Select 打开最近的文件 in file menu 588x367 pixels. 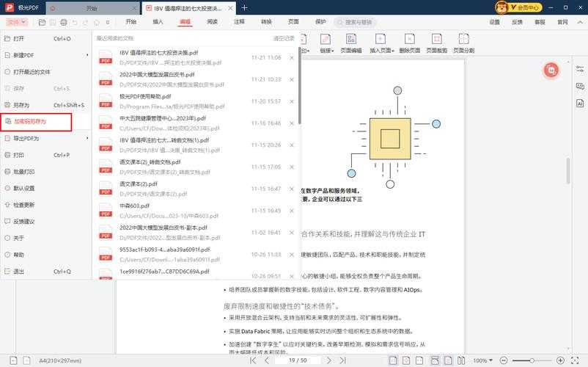(45, 72)
